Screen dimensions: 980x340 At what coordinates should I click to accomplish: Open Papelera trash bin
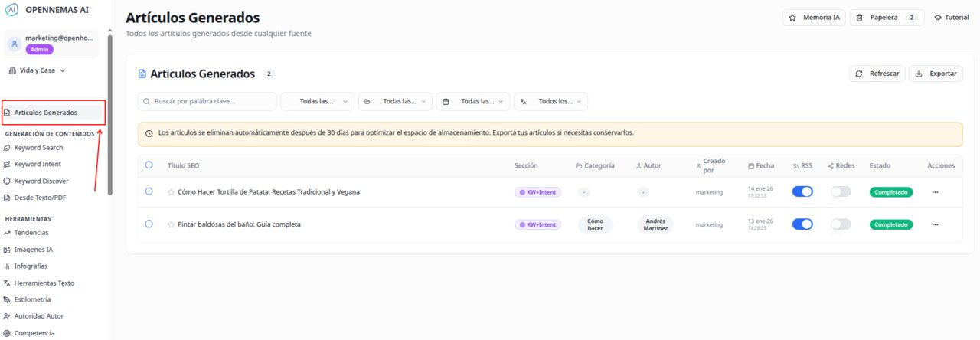point(887,18)
